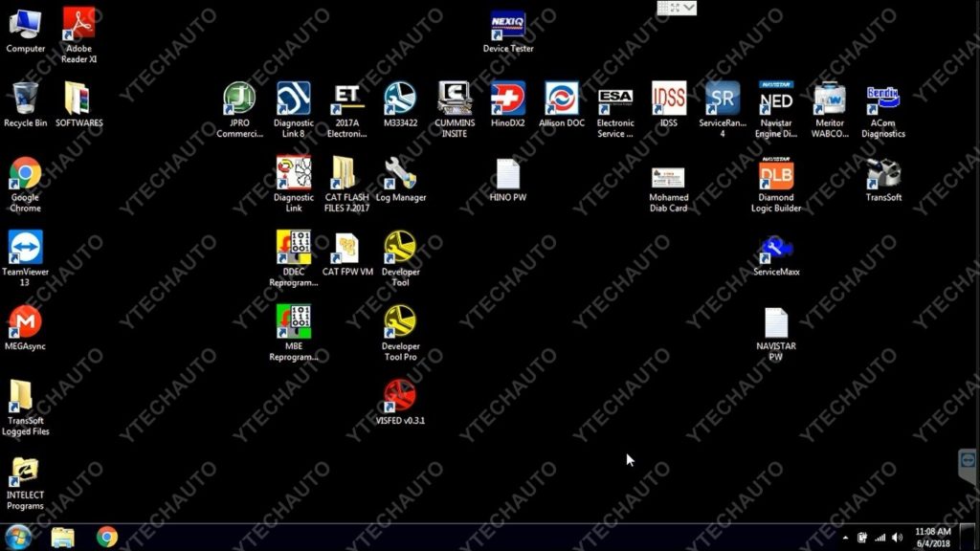Image resolution: width=980 pixels, height=551 pixels.
Task: Open File Explorer from taskbar
Action: pyautogui.click(x=62, y=538)
